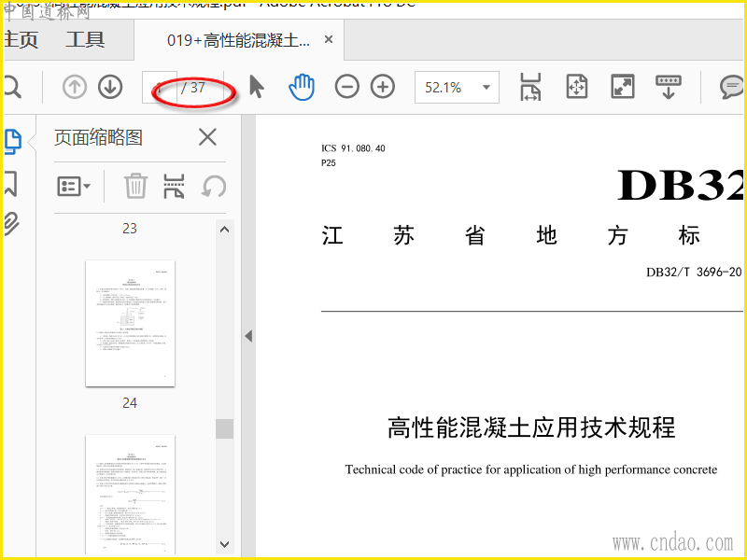Click the delete pages trash icon
Viewport: 747px width, 560px height.
point(135,186)
